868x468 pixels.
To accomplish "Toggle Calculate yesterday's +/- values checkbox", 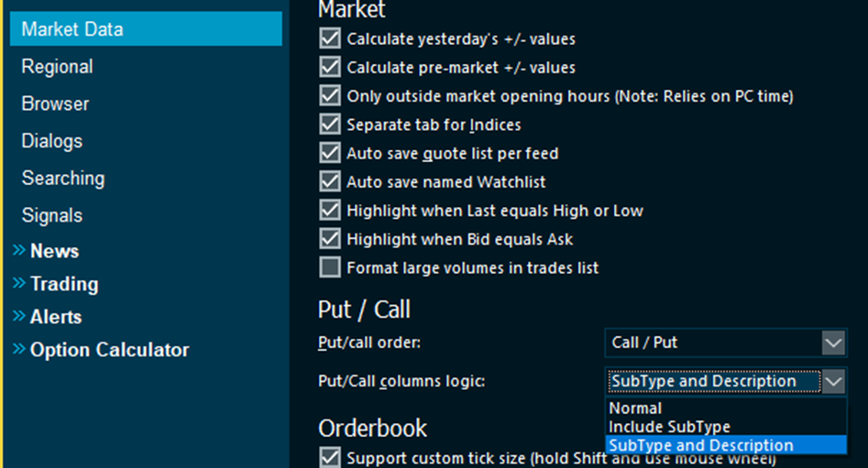I will tap(330, 39).
